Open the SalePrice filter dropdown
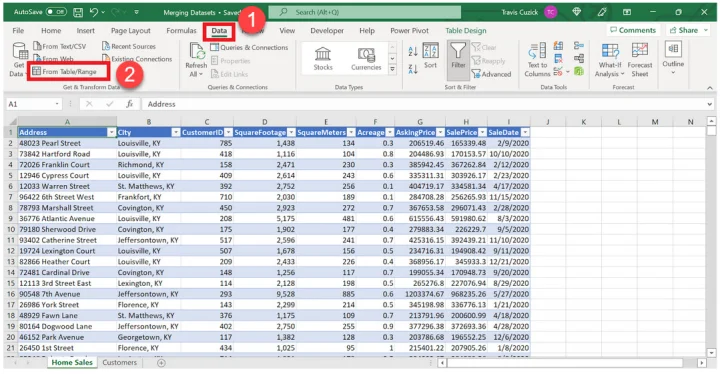 [x=482, y=132]
